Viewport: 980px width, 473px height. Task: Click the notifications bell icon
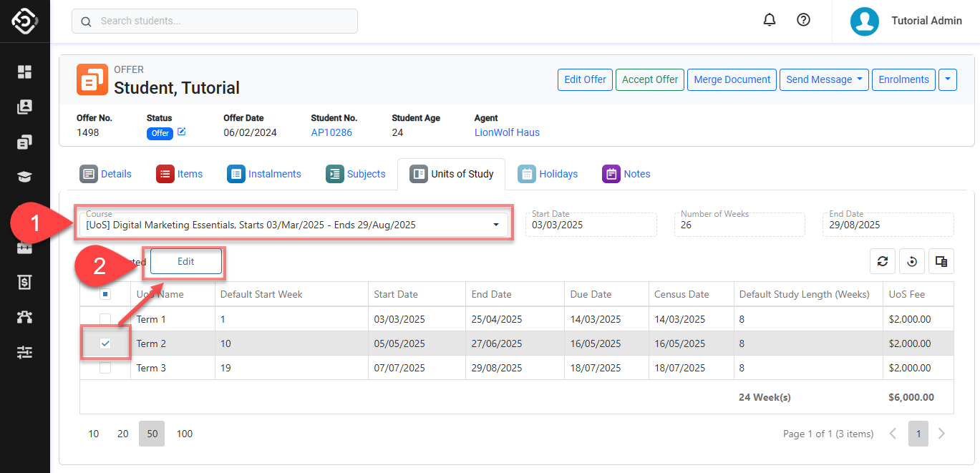tap(770, 20)
